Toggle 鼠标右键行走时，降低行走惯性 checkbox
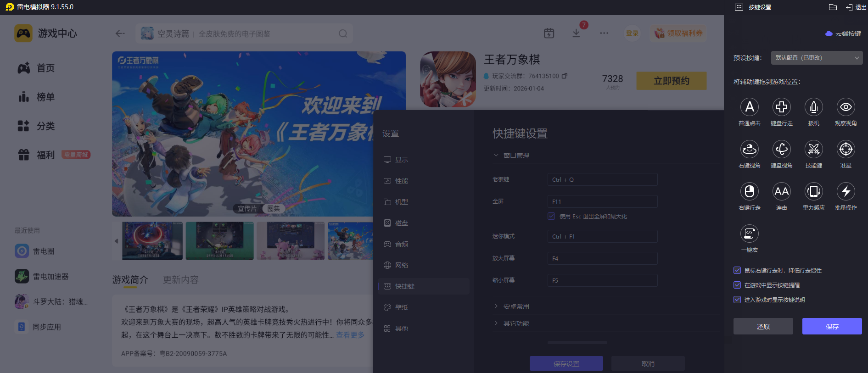868x373 pixels. point(737,270)
